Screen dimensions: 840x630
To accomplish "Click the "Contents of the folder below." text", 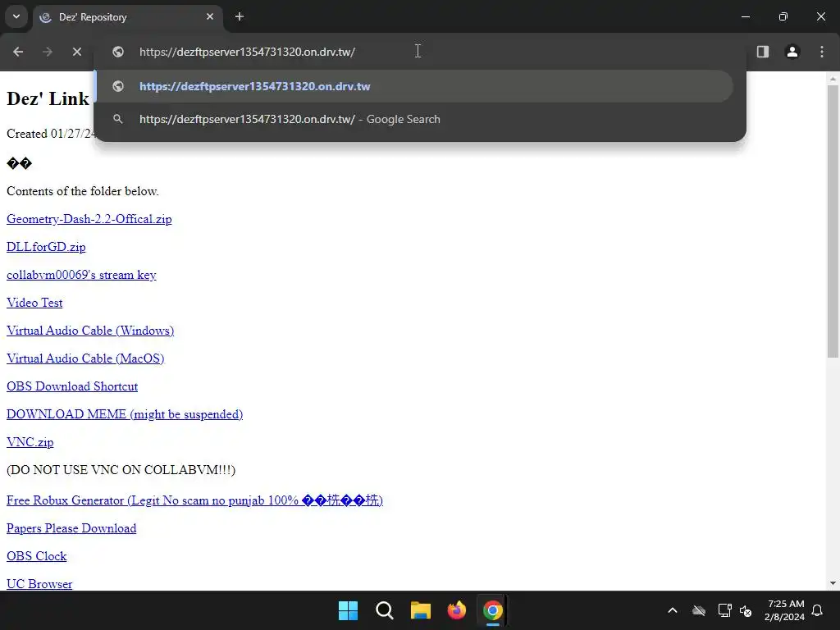I will click(x=83, y=191).
